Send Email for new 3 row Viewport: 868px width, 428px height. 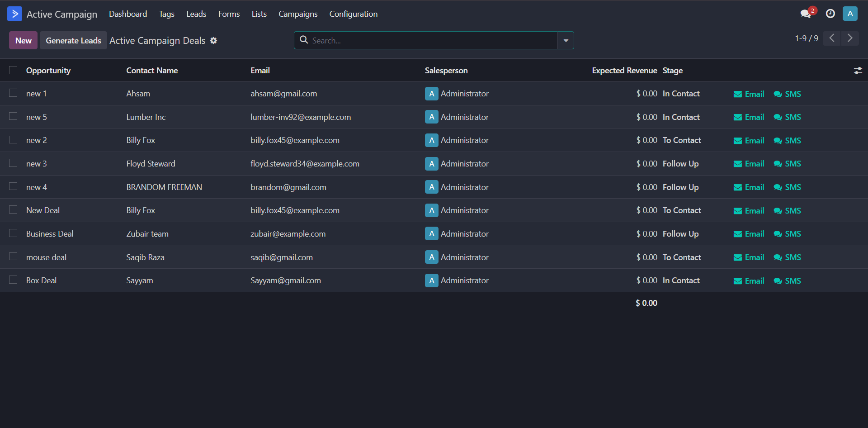click(x=749, y=164)
